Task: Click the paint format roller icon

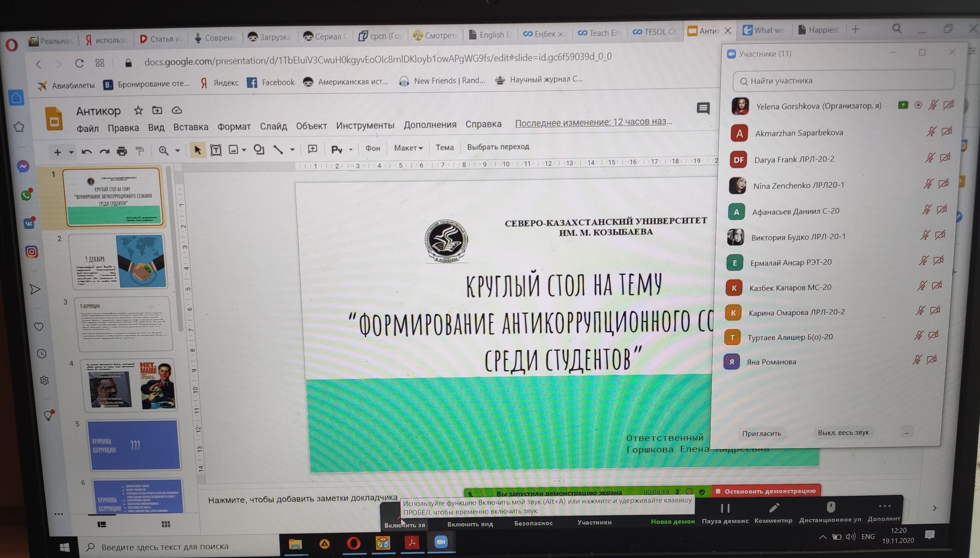Action: coord(139,151)
